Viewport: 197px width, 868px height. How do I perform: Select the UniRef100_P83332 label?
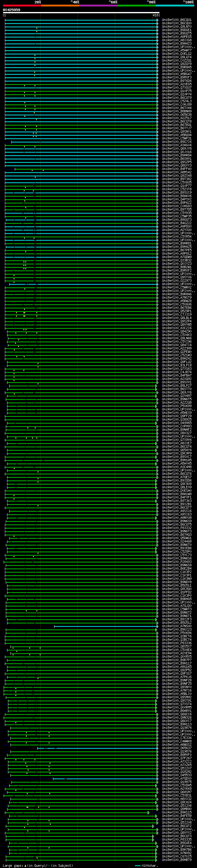coord(176,528)
